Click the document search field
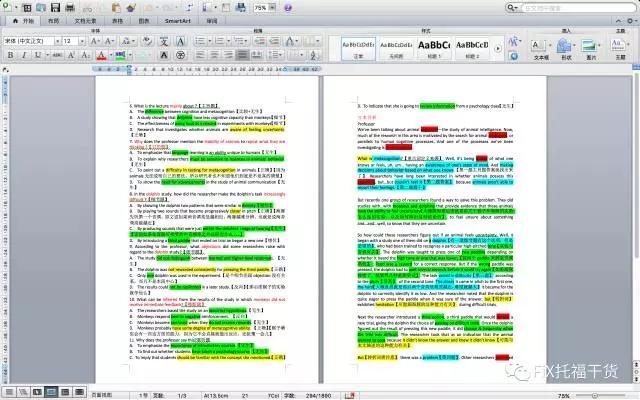The height and width of the screenshot is (400, 640). [578, 7]
